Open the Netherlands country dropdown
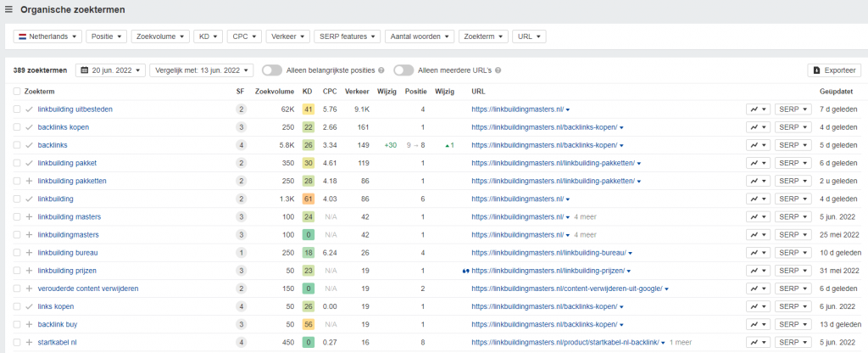The width and height of the screenshot is (868, 353). coord(47,36)
